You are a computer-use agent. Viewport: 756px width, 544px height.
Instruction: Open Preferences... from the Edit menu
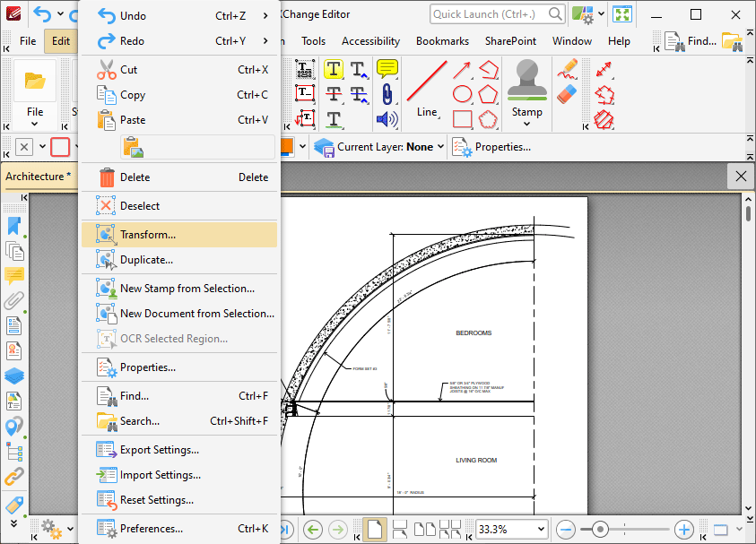click(x=179, y=529)
